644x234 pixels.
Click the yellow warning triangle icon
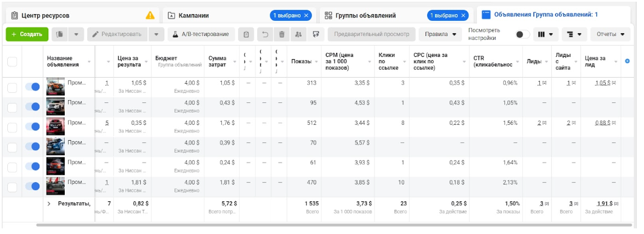(x=150, y=15)
